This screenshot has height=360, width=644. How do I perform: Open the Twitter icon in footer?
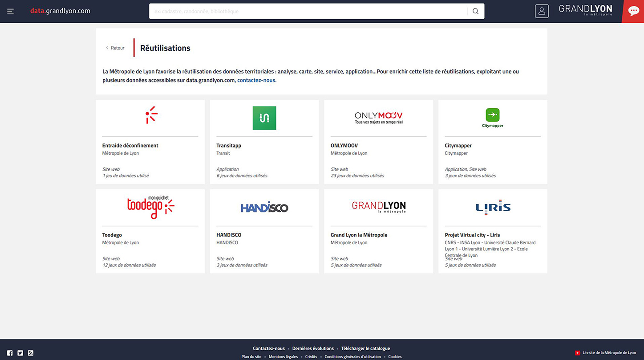[20, 353]
